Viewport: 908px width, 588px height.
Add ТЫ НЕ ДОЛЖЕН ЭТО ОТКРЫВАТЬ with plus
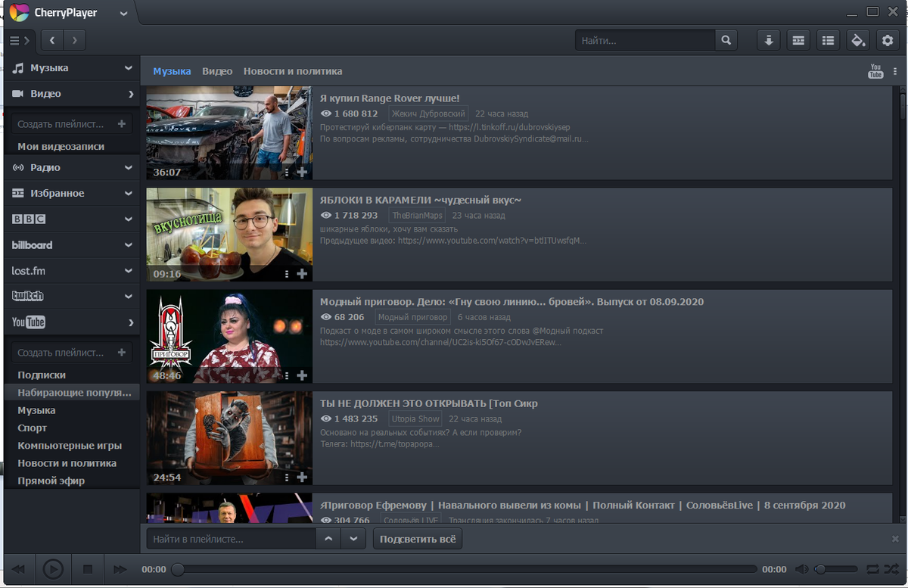[x=302, y=478]
